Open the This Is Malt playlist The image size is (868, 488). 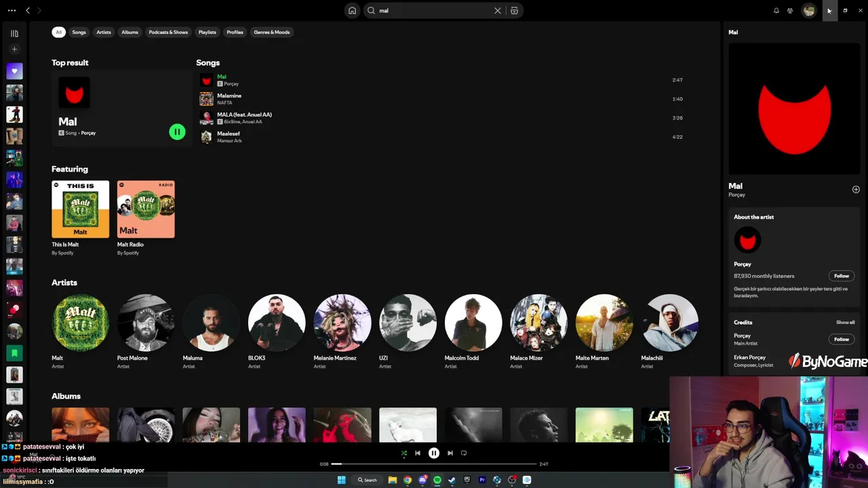pos(80,218)
